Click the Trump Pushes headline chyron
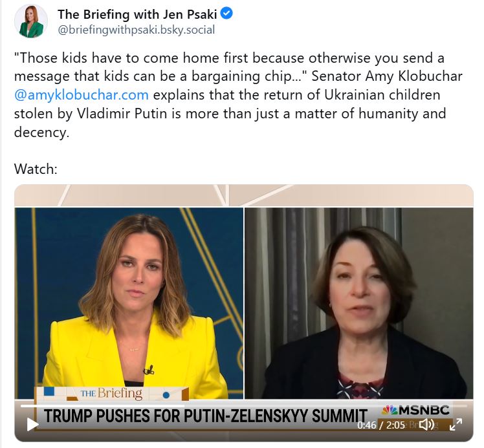This screenshot has height=448, width=484. [x=206, y=416]
